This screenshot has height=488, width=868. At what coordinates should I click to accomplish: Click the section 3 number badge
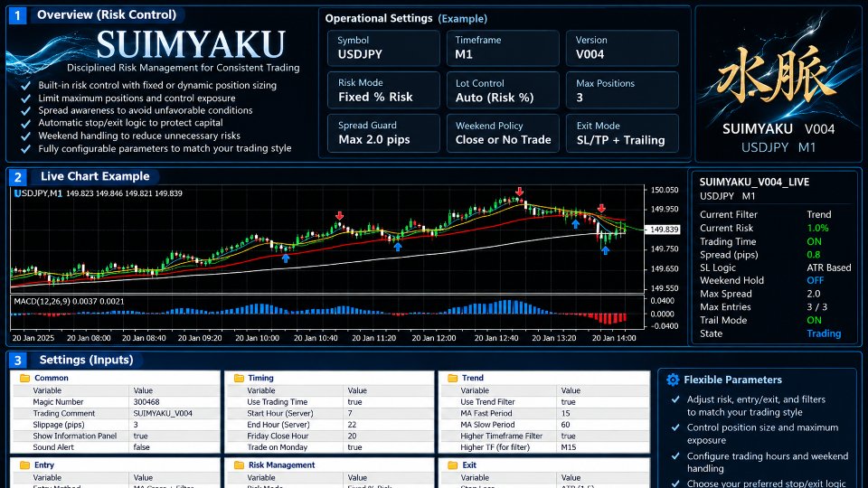[x=17, y=361]
